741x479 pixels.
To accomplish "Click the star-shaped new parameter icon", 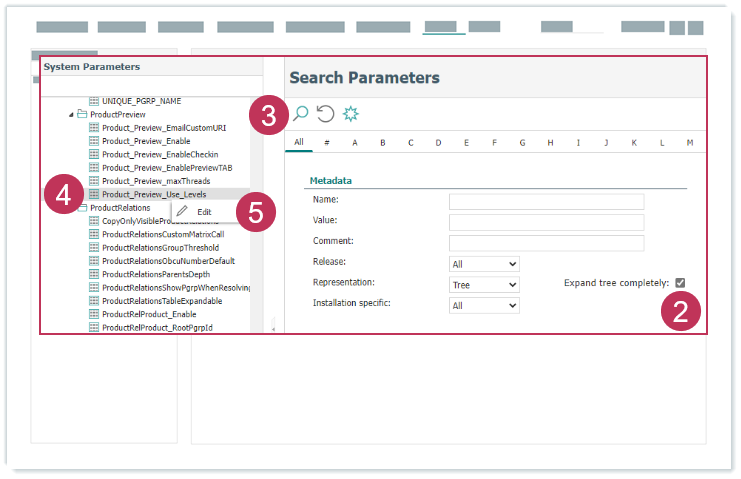I will tap(350, 114).
